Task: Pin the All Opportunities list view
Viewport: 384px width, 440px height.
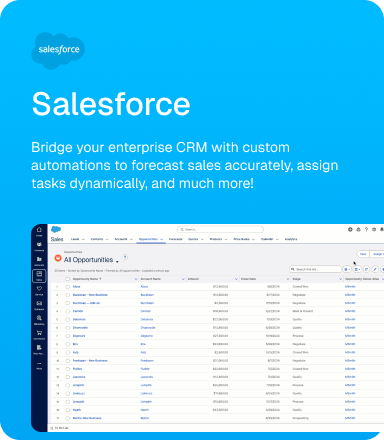Action: click(x=125, y=257)
